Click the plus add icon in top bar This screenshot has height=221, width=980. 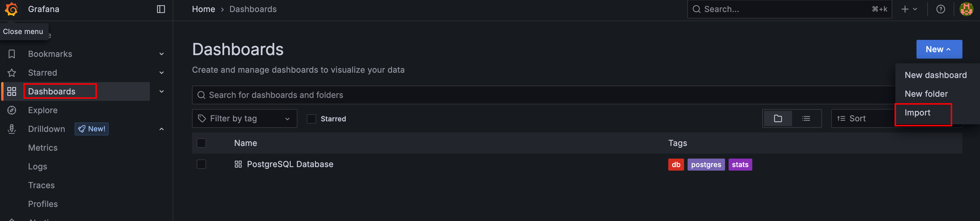pyautogui.click(x=905, y=9)
